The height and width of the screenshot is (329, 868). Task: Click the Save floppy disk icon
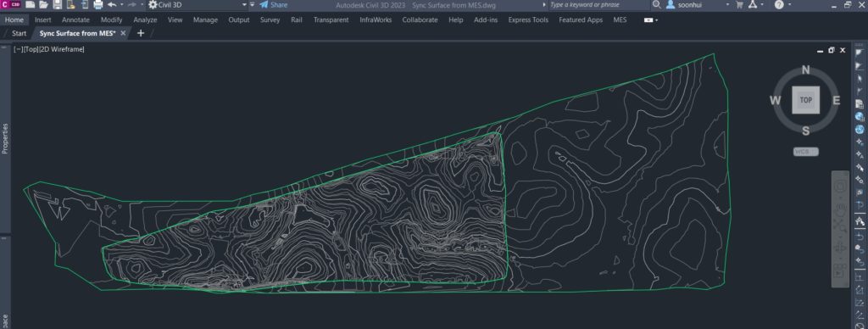click(x=57, y=4)
